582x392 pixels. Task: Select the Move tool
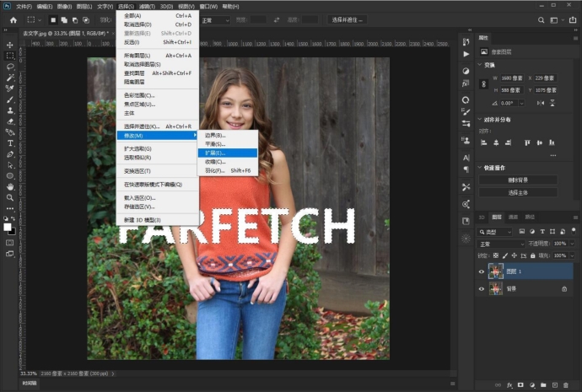pyautogui.click(x=10, y=45)
